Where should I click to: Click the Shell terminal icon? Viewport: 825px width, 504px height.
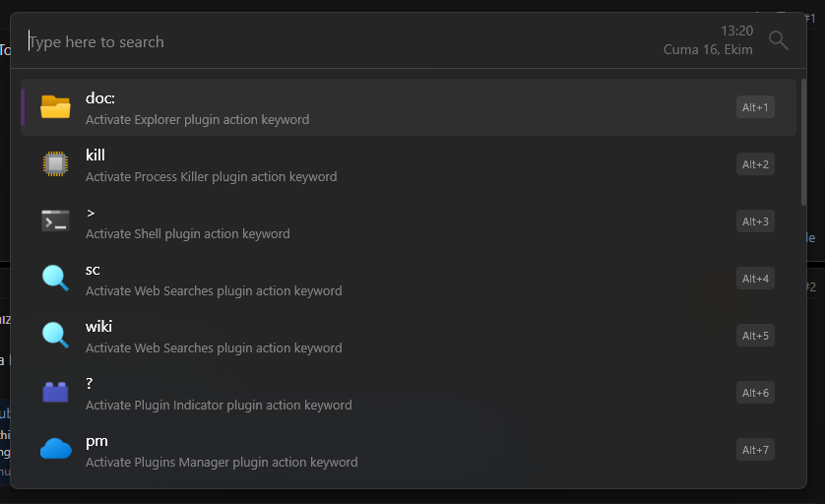(55, 220)
